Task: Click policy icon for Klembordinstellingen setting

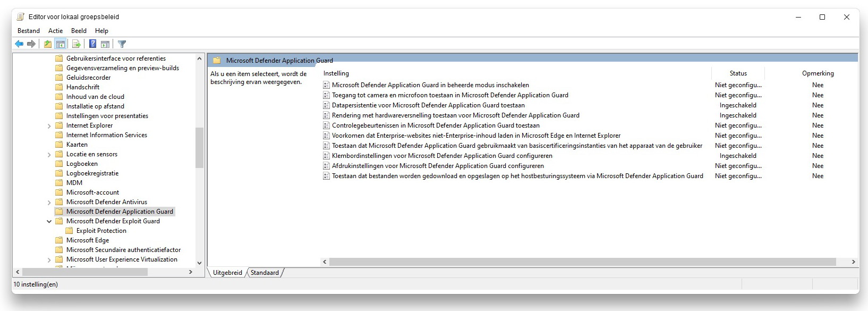Action: pyautogui.click(x=326, y=156)
